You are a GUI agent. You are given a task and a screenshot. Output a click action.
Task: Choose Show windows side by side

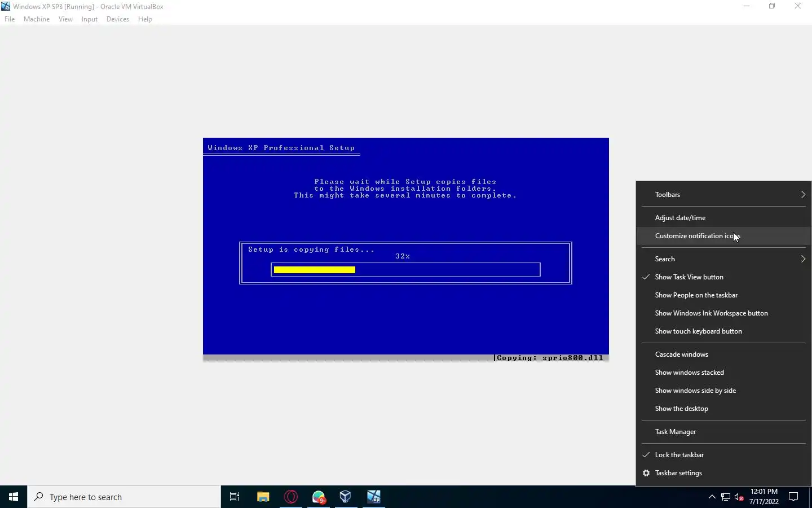click(723, 391)
